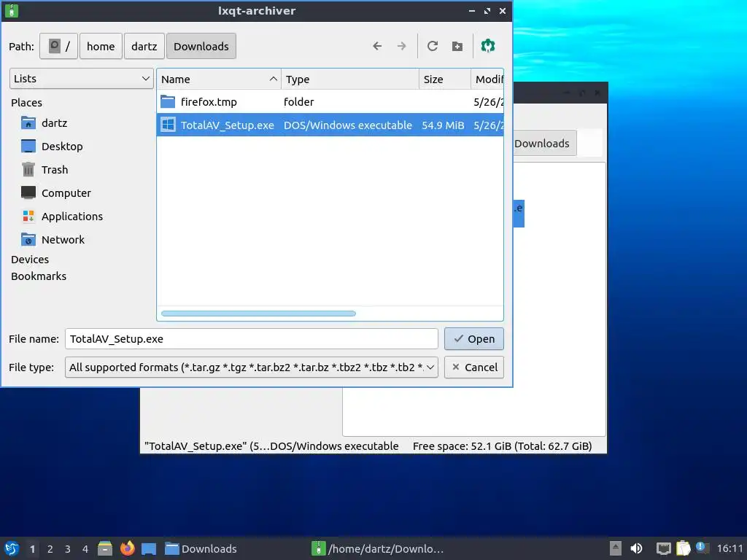Click the network tray icon

pyautogui.click(x=663, y=548)
